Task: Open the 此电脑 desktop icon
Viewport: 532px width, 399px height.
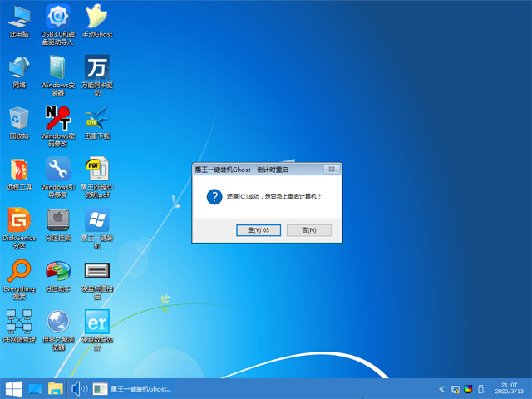Action: coord(18,16)
